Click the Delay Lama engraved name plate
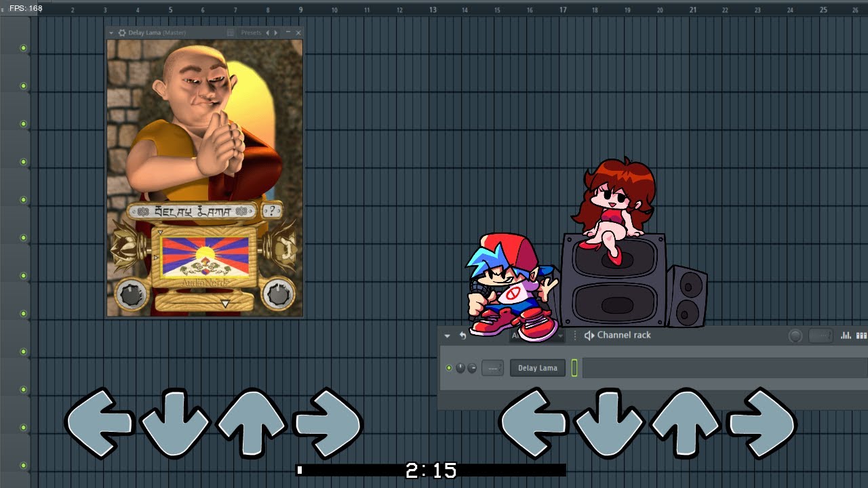 tap(193, 211)
